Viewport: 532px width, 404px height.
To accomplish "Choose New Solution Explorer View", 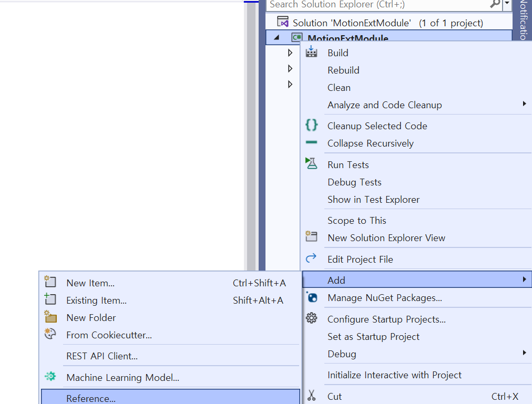I will [x=417, y=238].
